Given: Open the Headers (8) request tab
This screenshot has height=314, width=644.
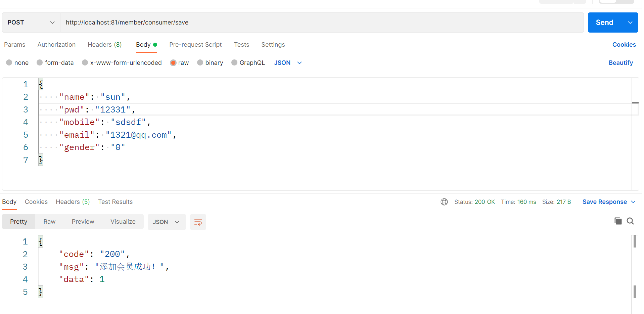Looking at the screenshot, I should (105, 45).
